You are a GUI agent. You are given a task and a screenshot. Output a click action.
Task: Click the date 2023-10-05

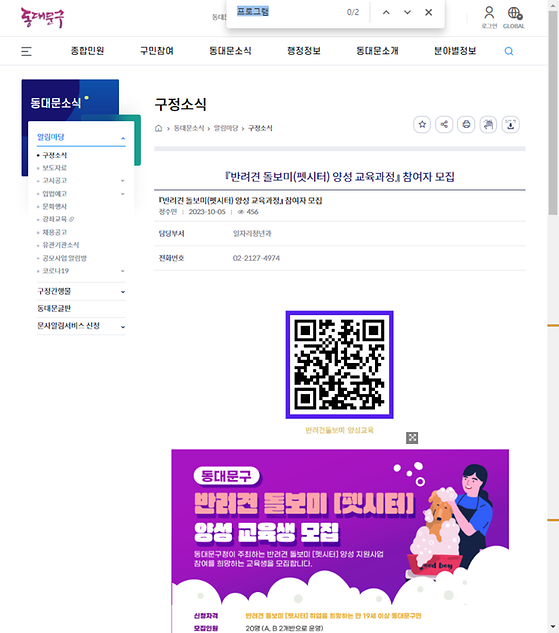207,212
